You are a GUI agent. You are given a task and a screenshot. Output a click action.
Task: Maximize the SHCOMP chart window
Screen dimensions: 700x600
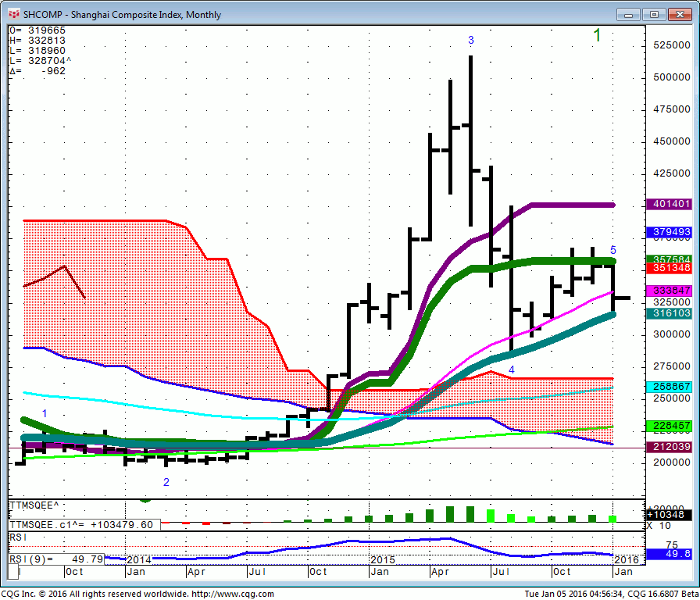(x=654, y=14)
